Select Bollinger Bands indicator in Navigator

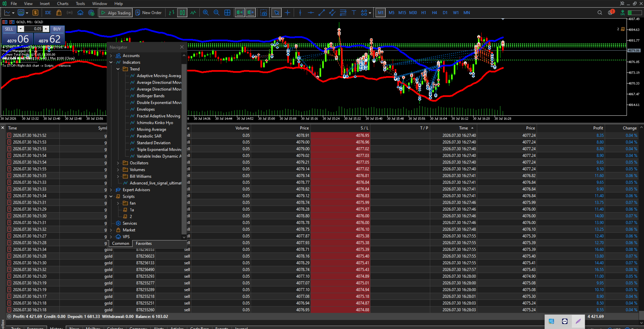tap(150, 96)
